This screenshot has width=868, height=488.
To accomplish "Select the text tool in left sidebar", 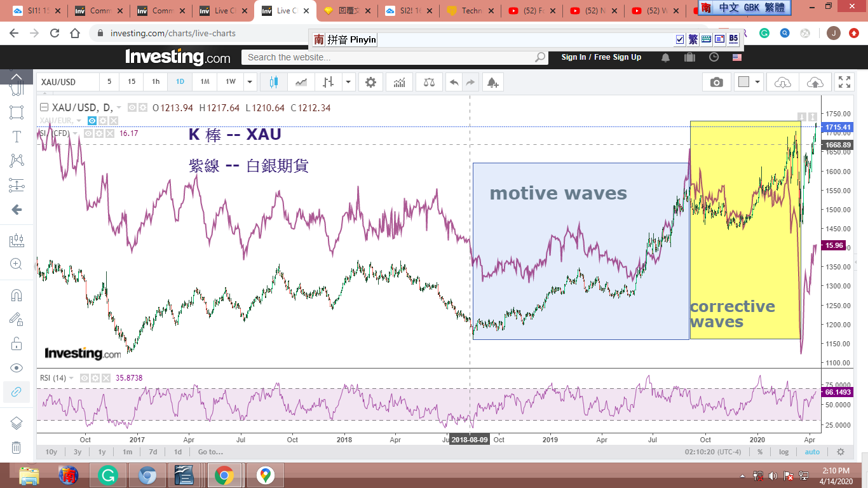I will pyautogui.click(x=17, y=137).
